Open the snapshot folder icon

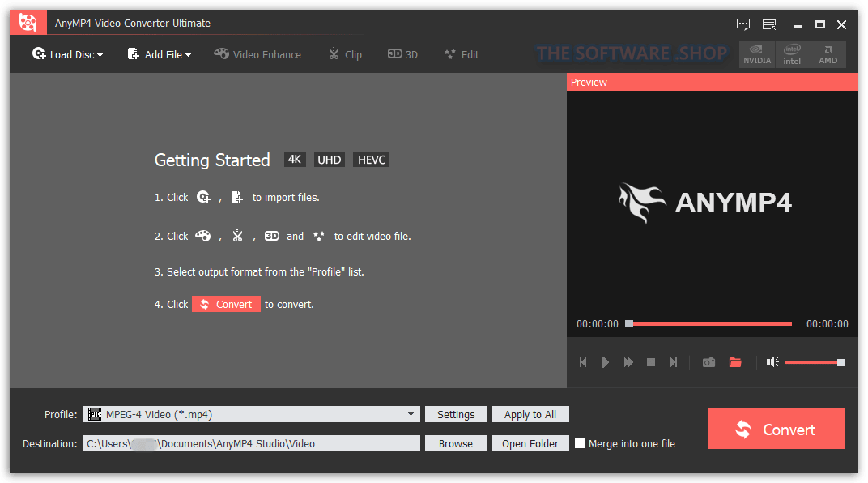[735, 362]
